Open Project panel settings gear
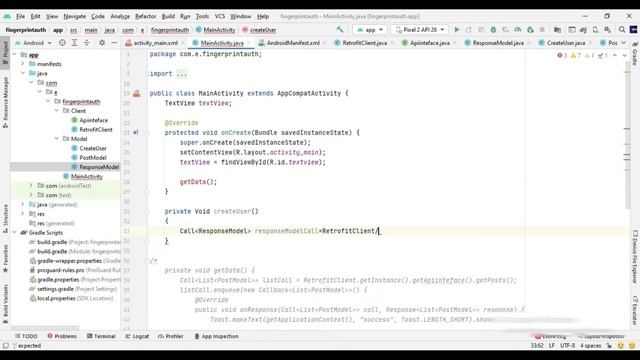 pos(102,42)
